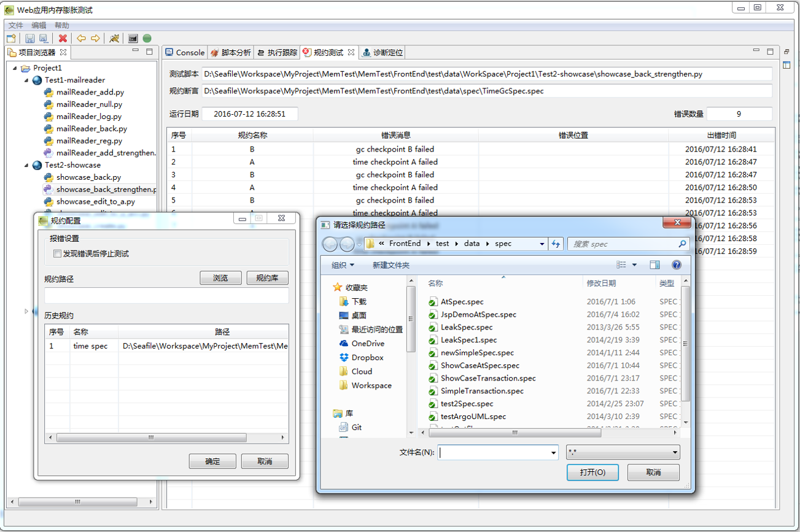Screen dimensions: 800x532
Task: Open the 编辑 menu
Action: pos(39,25)
